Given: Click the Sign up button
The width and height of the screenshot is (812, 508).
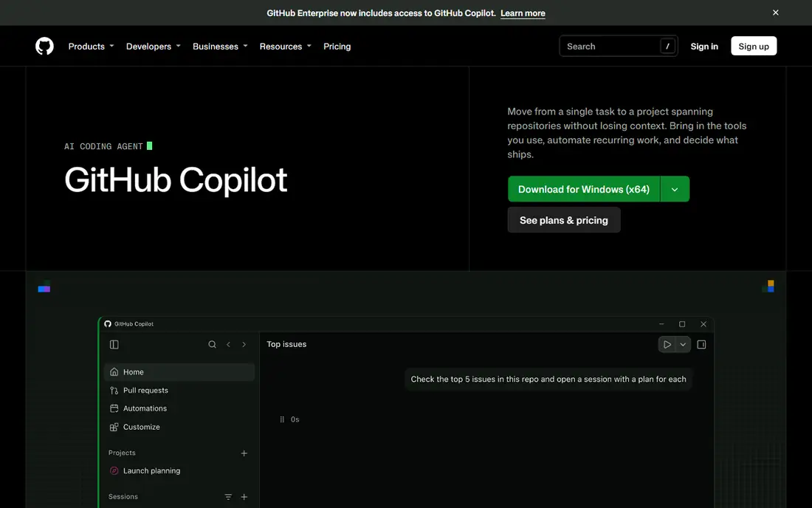Looking at the screenshot, I should [754, 46].
